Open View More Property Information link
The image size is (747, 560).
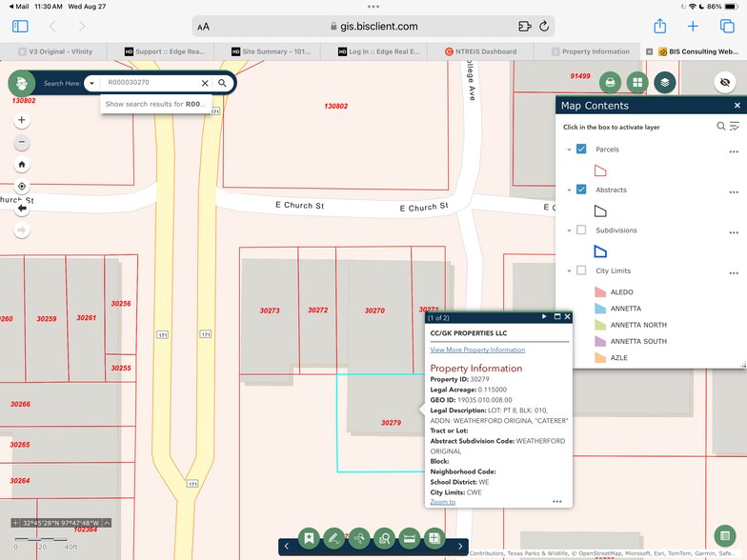point(477,350)
